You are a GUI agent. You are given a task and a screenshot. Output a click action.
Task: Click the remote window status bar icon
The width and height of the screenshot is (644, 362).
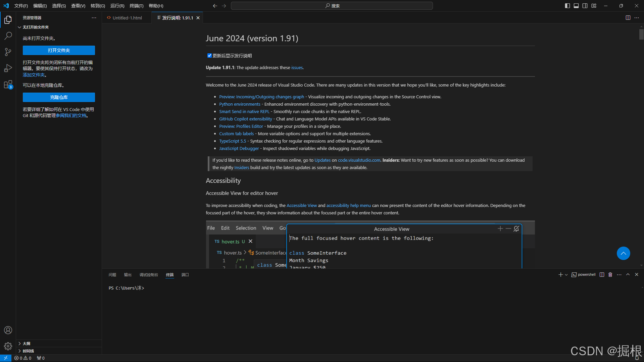coord(6,358)
